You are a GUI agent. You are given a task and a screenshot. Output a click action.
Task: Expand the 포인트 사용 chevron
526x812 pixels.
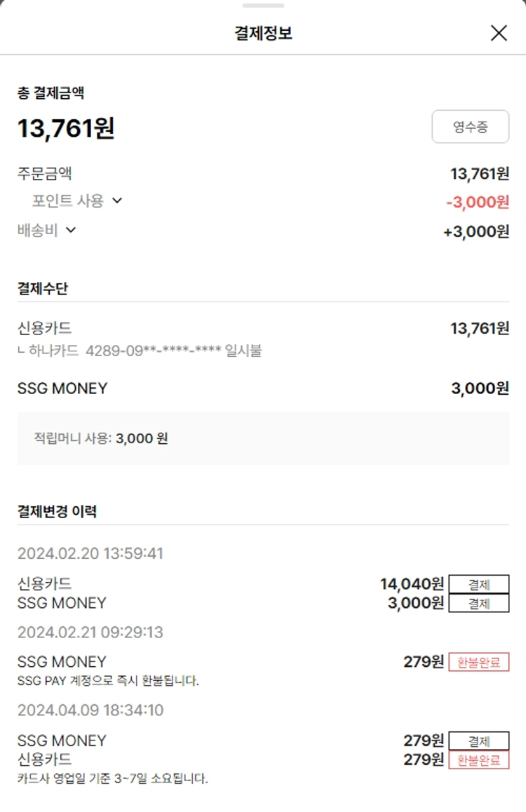click(x=117, y=201)
